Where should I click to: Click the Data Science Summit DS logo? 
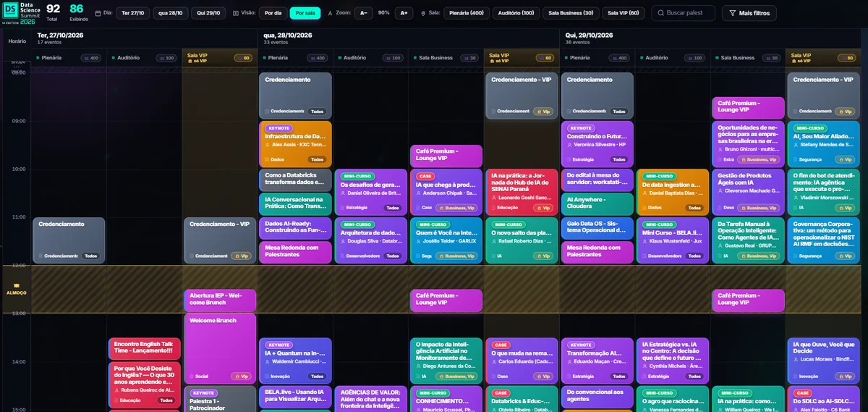tap(10, 10)
